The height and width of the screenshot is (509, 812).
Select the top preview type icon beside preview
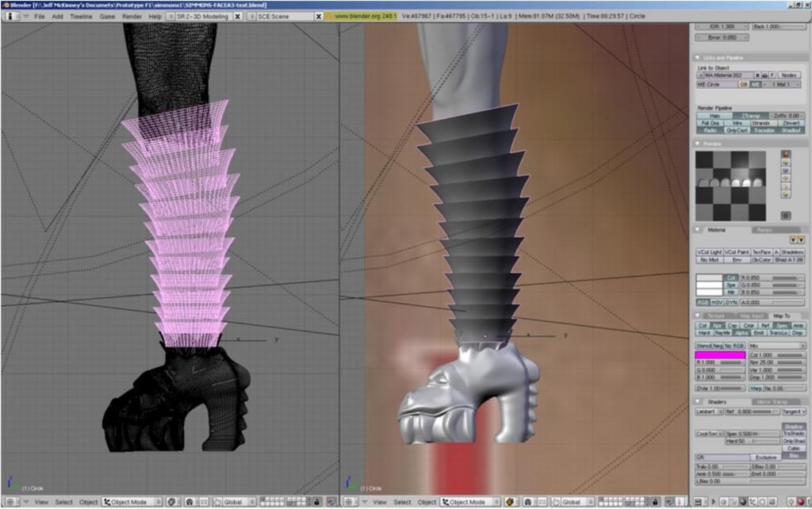coord(786,155)
